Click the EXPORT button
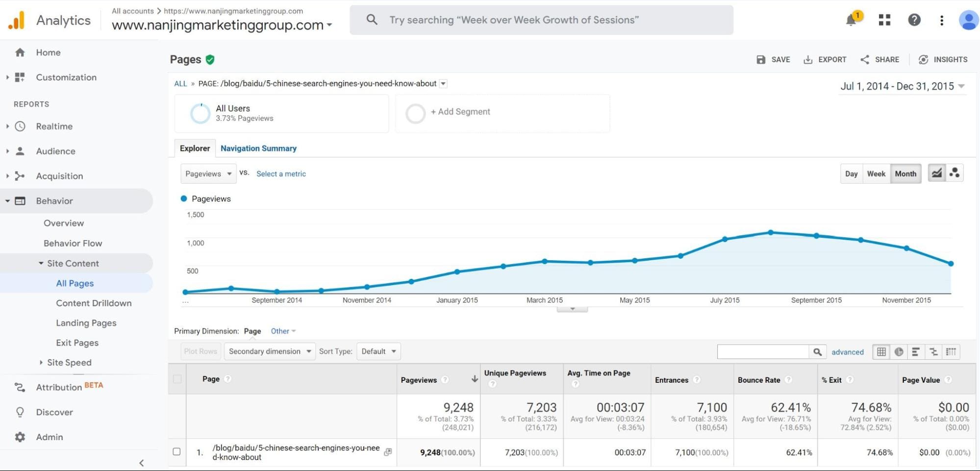The width and height of the screenshot is (980, 471). tap(825, 59)
